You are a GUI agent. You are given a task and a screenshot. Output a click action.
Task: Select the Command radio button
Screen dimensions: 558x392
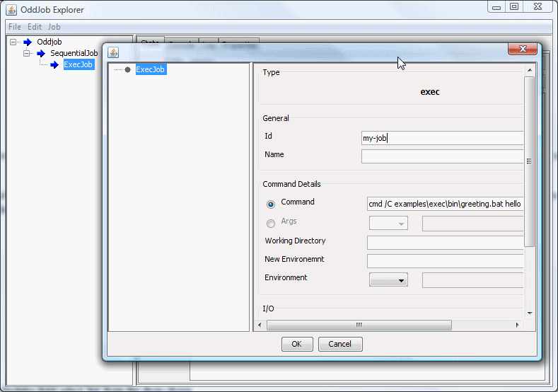(271, 204)
